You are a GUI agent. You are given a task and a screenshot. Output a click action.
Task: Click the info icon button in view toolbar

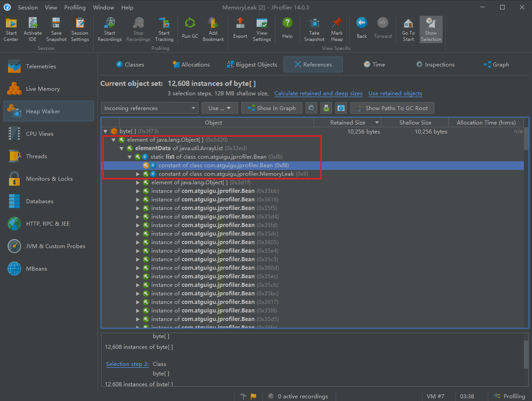point(341,108)
